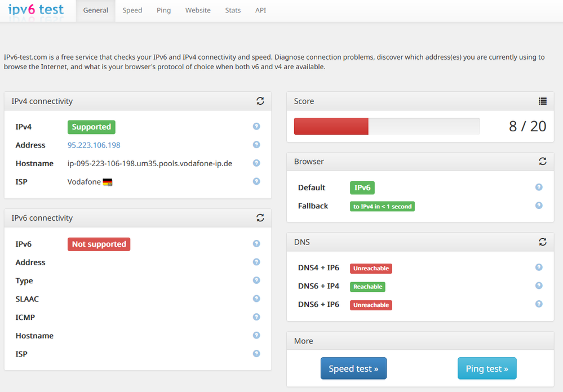Click the DNS panel title
The image size is (563, 392).
(302, 242)
